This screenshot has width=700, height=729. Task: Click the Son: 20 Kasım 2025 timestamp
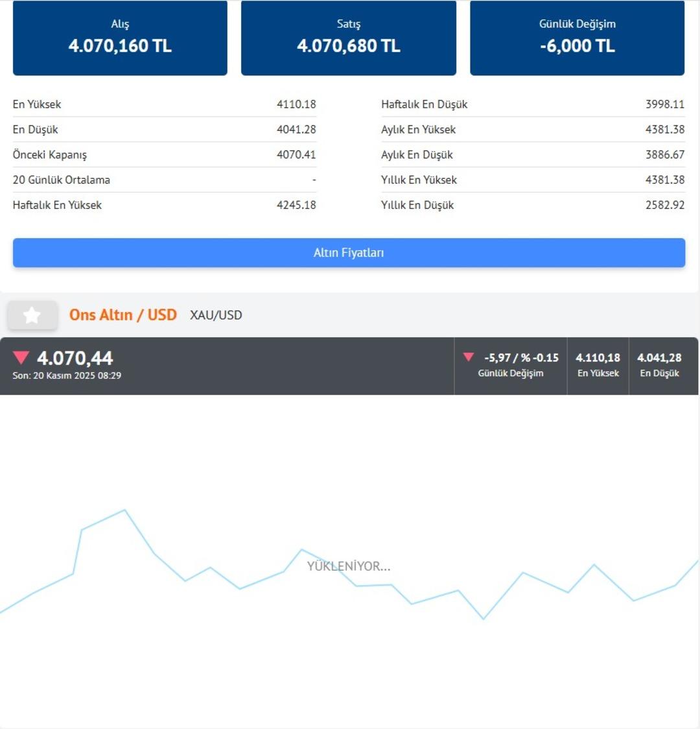coord(67,376)
